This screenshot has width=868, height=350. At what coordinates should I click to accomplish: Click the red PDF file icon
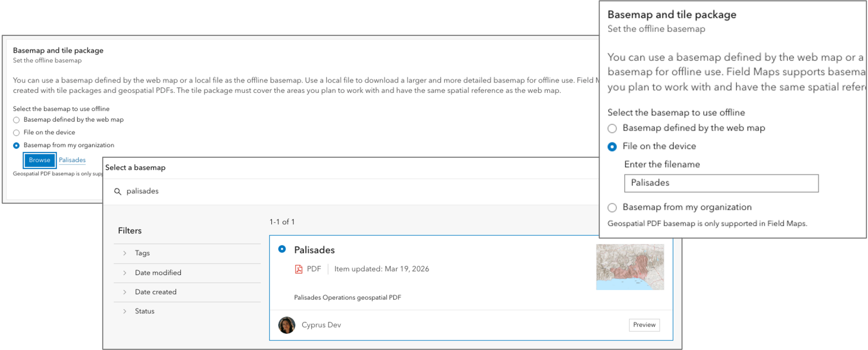[x=298, y=269]
